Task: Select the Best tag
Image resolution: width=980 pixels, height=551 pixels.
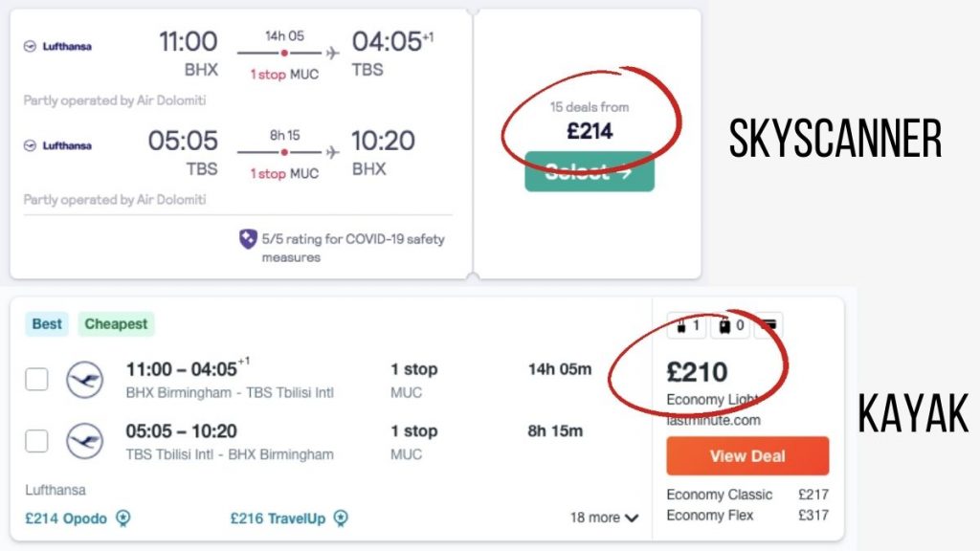Action: [47, 324]
